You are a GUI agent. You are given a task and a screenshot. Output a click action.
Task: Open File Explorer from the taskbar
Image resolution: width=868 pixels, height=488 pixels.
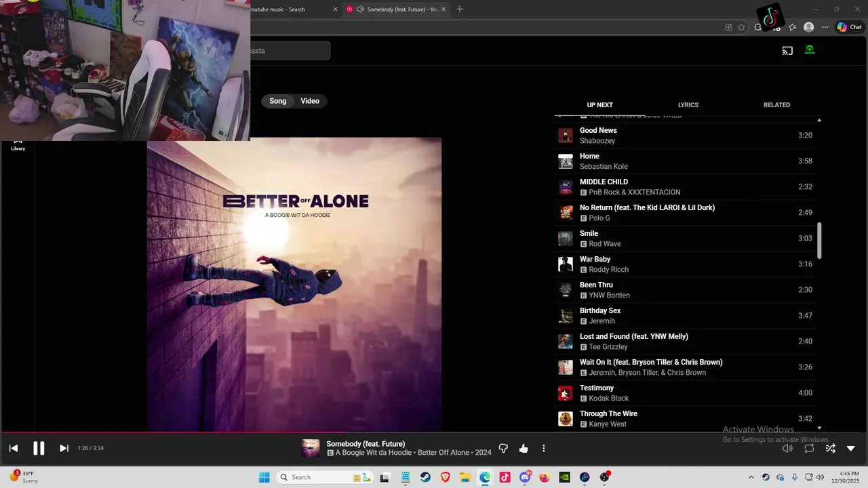pos(465,477)
